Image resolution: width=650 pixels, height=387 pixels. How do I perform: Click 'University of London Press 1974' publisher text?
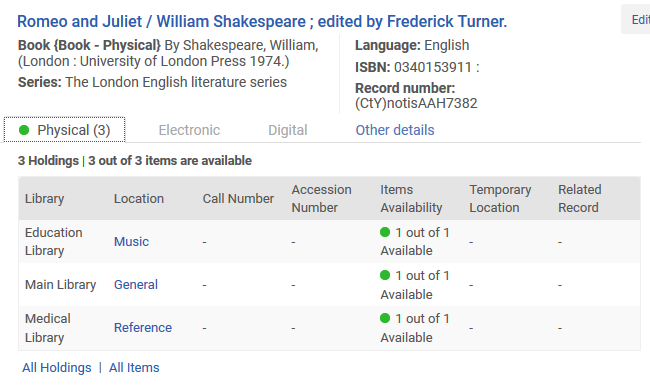point(181,61)
